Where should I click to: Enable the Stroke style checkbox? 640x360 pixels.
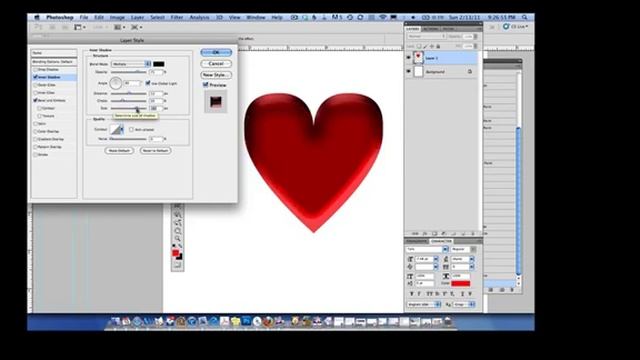coord(36,155)
